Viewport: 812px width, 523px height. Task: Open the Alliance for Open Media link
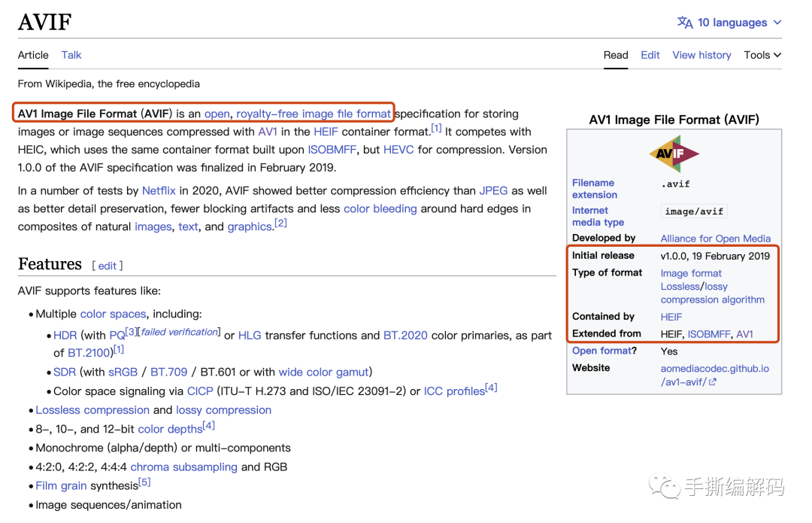[x=715, y=239]
